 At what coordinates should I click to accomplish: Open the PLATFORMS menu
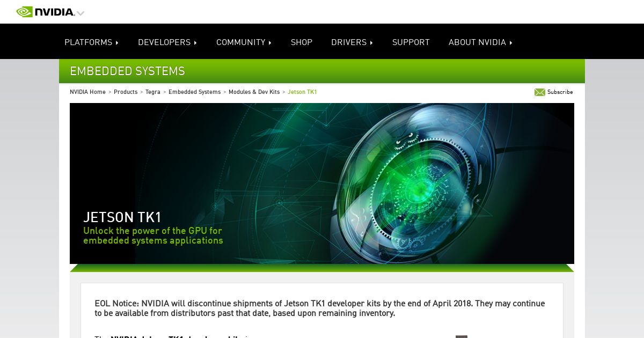tap(91, 42)
